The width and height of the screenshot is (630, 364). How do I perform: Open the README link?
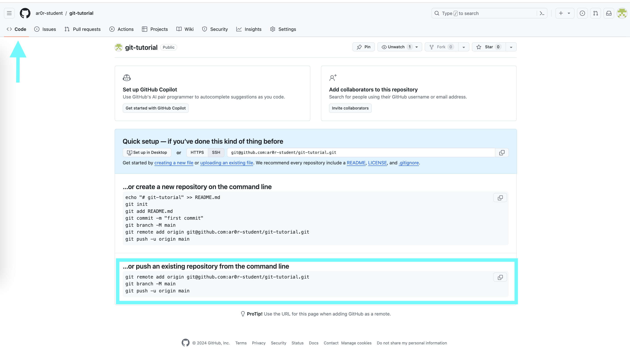click(356, 163)
